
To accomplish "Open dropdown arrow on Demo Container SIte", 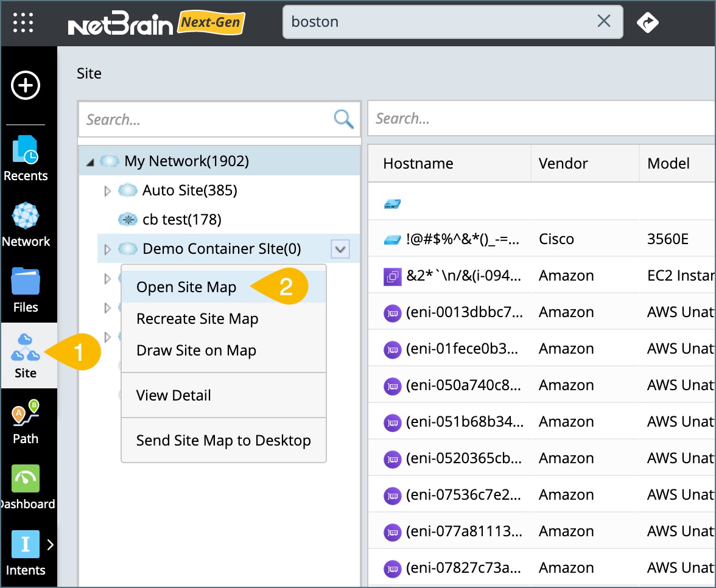I will (340, 248).
